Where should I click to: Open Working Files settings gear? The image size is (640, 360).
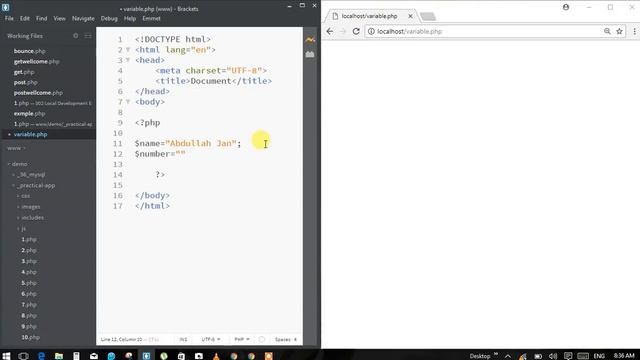point(76,36)
